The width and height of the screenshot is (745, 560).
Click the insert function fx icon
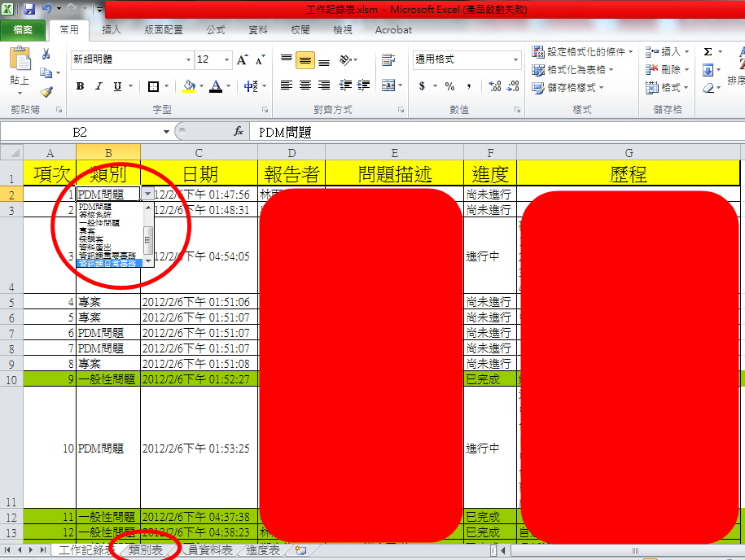pyautogui.click(x=239, y=131)
